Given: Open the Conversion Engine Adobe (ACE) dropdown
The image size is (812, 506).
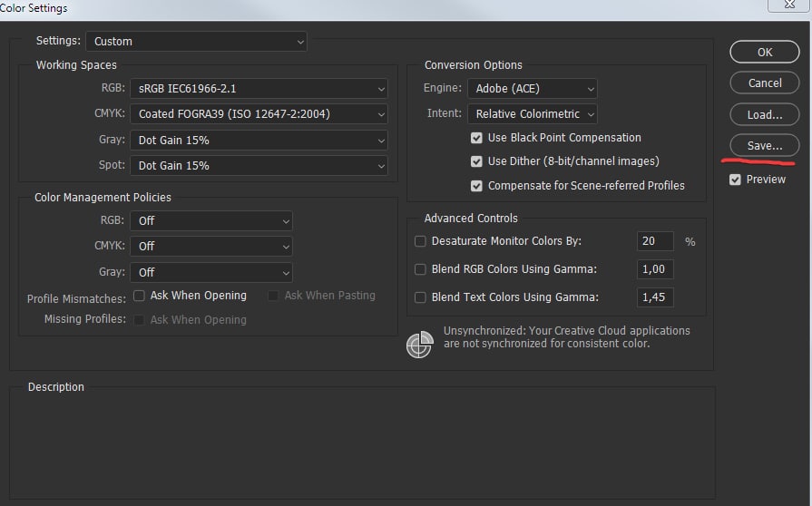Looking at the screenshot, I should pos(533,89).
